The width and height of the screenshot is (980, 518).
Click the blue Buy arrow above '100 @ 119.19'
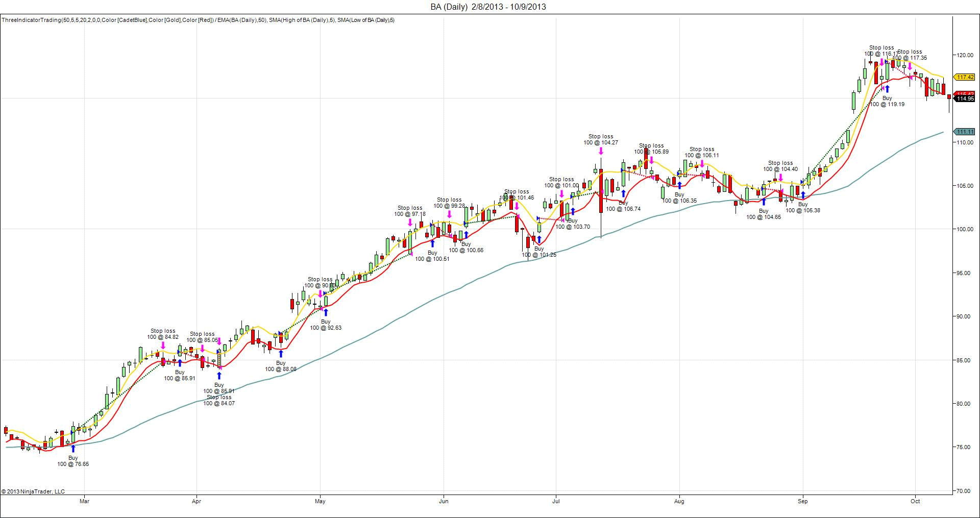tap(887, 89)
